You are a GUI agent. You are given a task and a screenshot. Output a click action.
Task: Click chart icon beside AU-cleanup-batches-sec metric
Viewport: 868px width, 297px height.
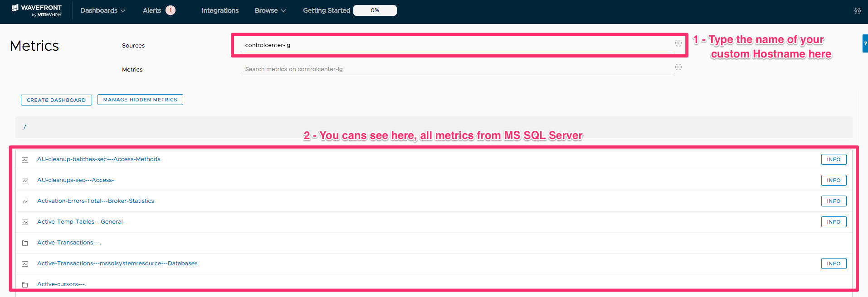(x=25, y=160)
